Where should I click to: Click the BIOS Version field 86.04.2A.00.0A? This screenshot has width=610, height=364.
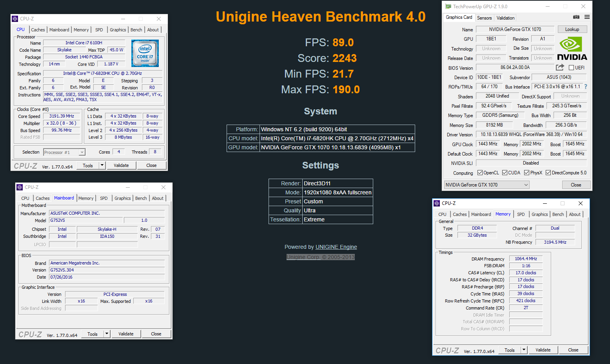pos(515,67)
